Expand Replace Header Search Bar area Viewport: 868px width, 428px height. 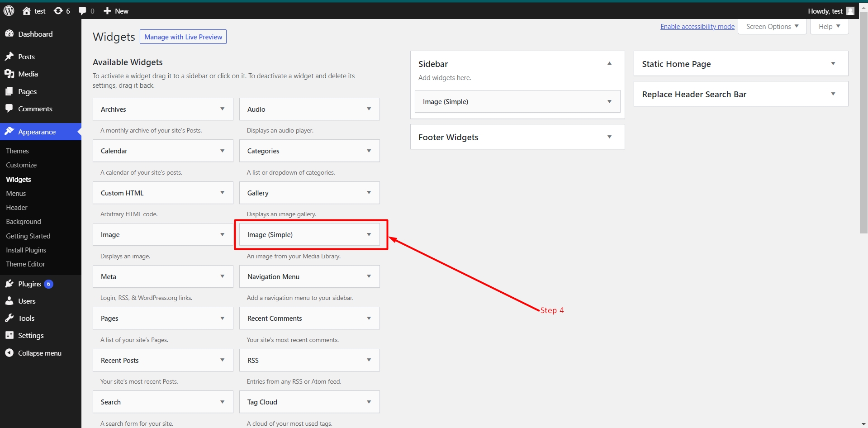[x=833, y=94]
